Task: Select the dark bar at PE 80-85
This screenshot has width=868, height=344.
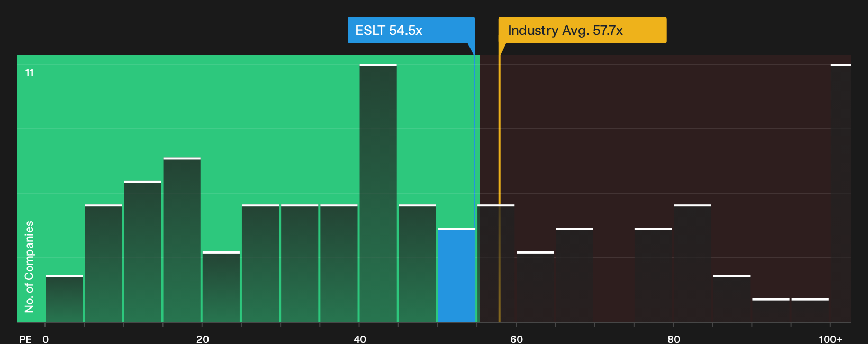Action: coord(692,263)
